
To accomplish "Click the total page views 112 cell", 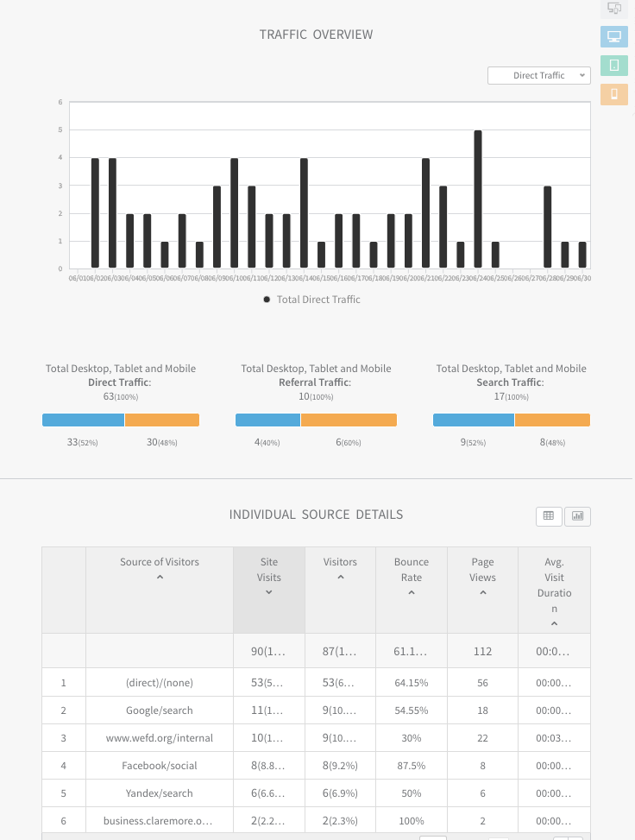I will 482,651.
